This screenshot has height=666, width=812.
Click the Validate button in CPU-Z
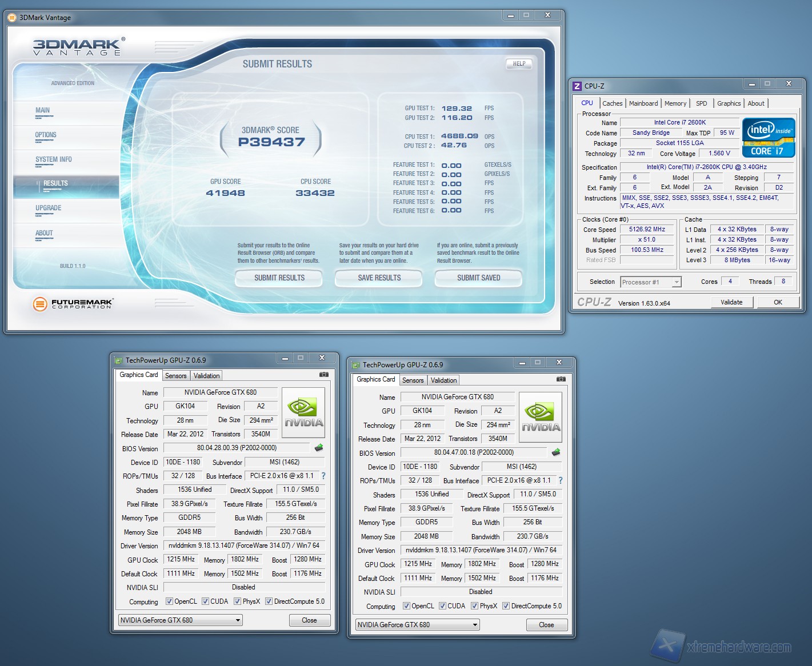731,302
